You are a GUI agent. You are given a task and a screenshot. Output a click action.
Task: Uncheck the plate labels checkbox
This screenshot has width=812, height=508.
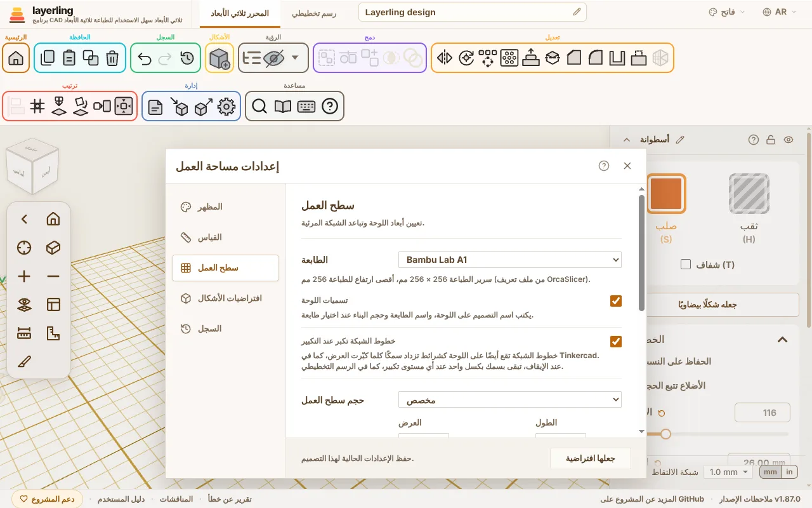(615, 300)
